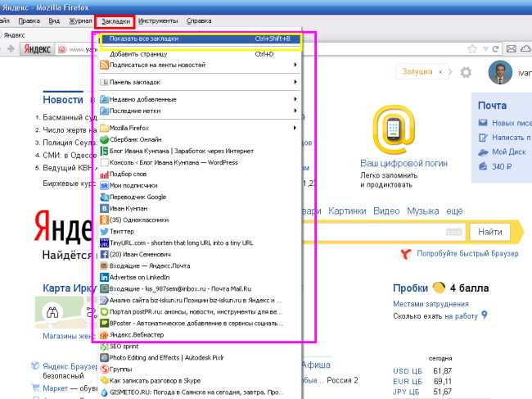Click Мои подписчики SR icon
Image resolution: width=532 pixels, height=399 pixels.
click(104, 186)
